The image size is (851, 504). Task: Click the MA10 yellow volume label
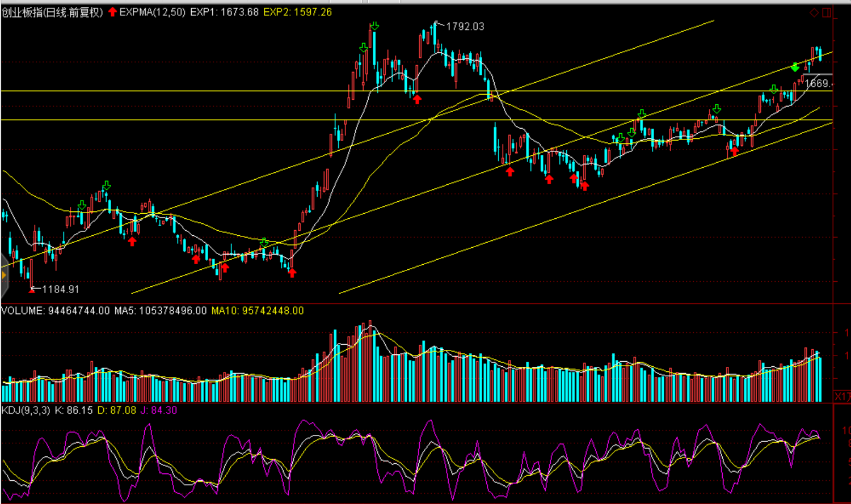[x=257, y=311]
